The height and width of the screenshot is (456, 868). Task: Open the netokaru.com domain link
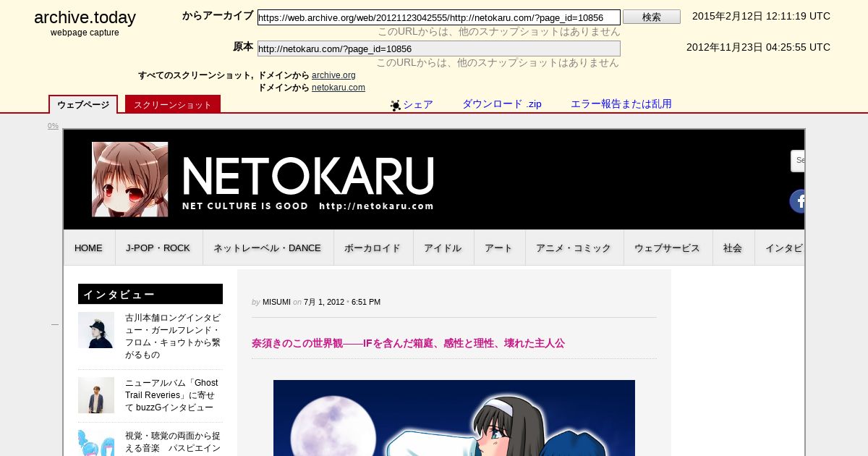[339, 88]
